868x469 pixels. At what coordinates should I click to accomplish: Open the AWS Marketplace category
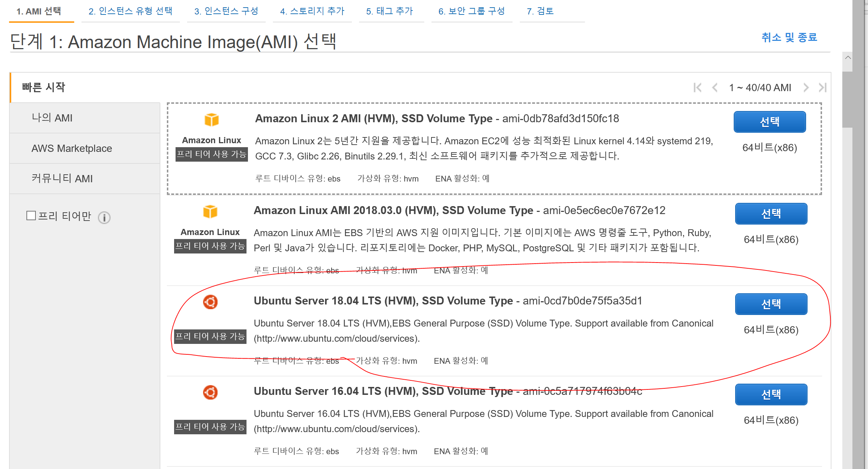72,148
